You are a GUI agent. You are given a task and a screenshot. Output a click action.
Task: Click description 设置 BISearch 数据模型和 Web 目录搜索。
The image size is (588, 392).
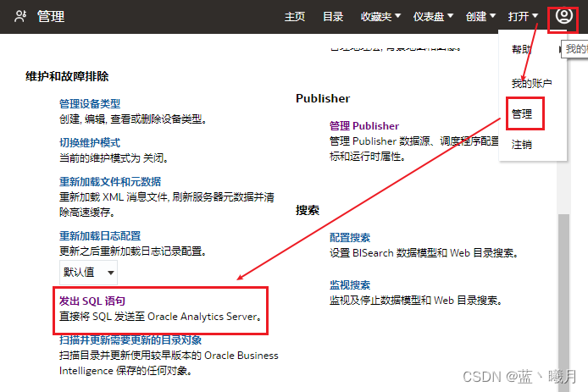click(x=424, y=253)
